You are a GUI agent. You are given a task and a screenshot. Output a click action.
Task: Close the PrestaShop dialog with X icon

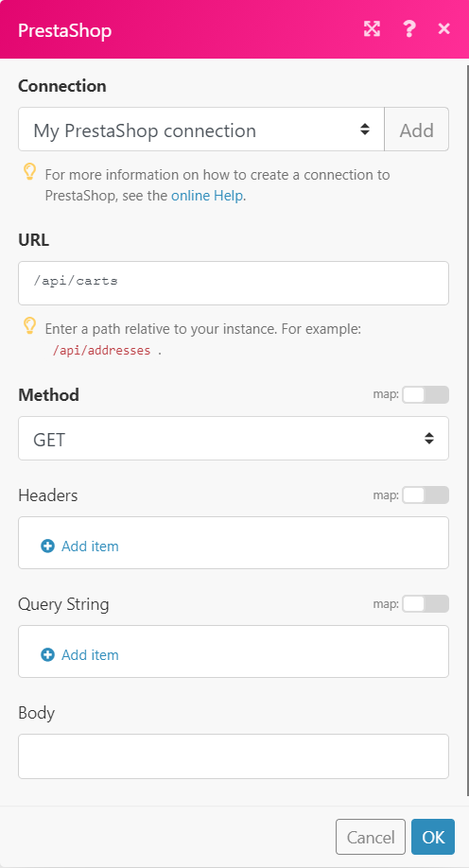click(444, 28)
